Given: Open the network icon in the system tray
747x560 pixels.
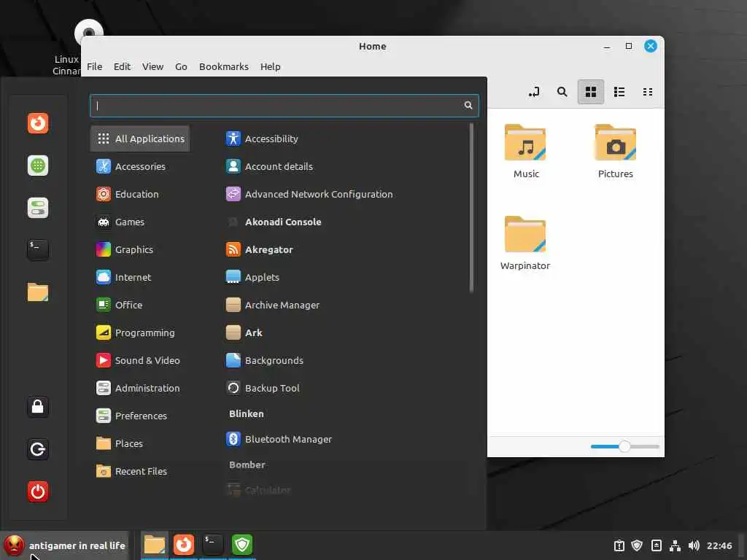Looking at the screenshot, I should [675, 545].
